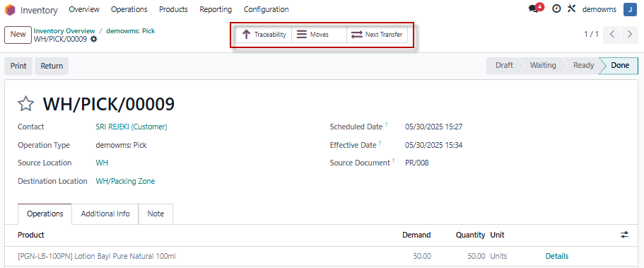Switch to the Additional Info tab

point(105,214)
